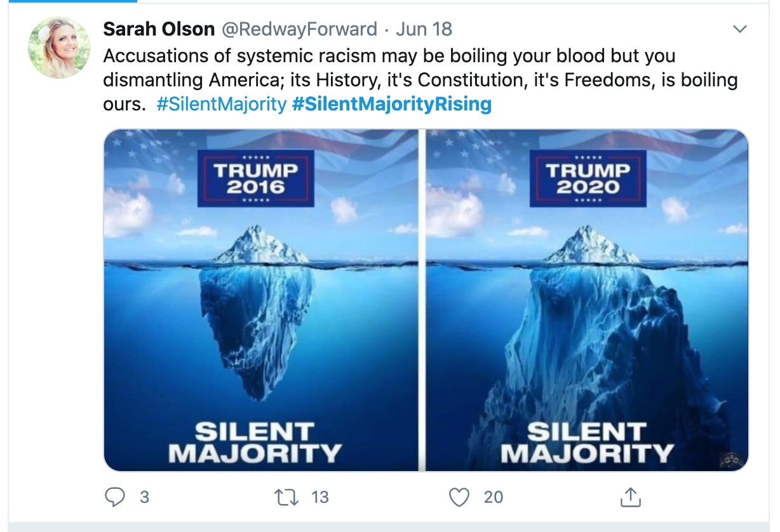The height and width of the screenshot is (532, 780).
Task: Click the like count of 20
Action: point(494,497)
